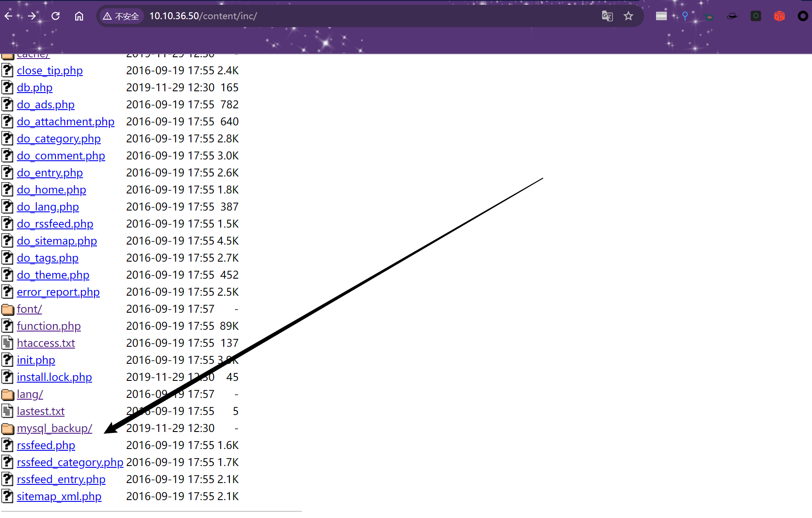Screen dimensions: 812x518
Task: Open lastest.txt link
Action: pos(41,411)
